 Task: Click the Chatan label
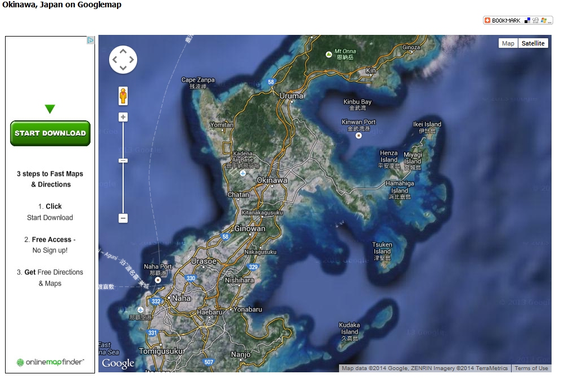(x=238, y=195)
